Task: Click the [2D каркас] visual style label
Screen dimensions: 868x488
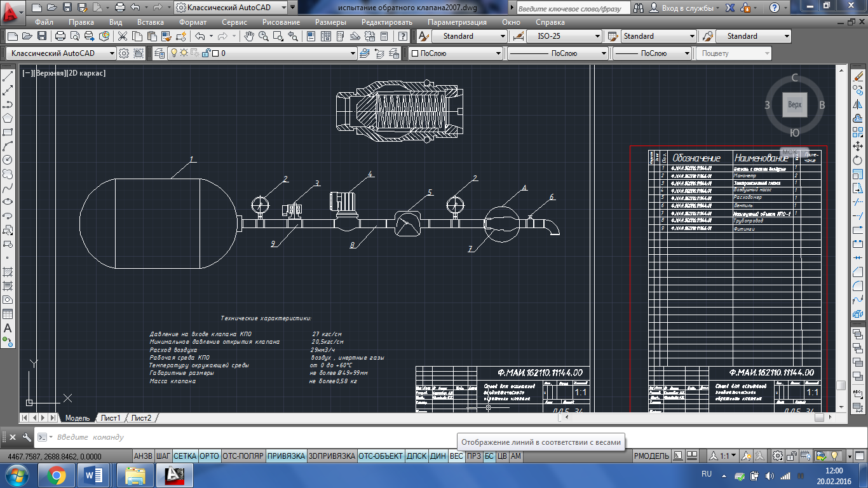Action: pos(85,73)
